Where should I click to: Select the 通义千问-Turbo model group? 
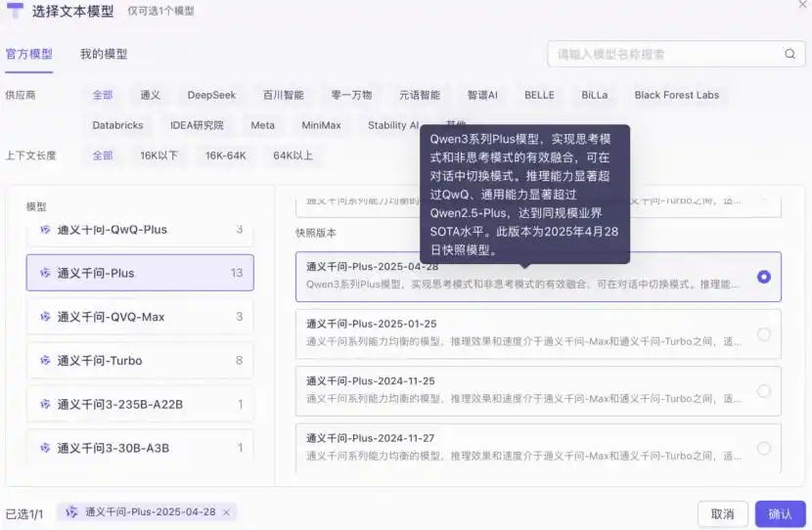pyautogui.click(x=140, y=360)
